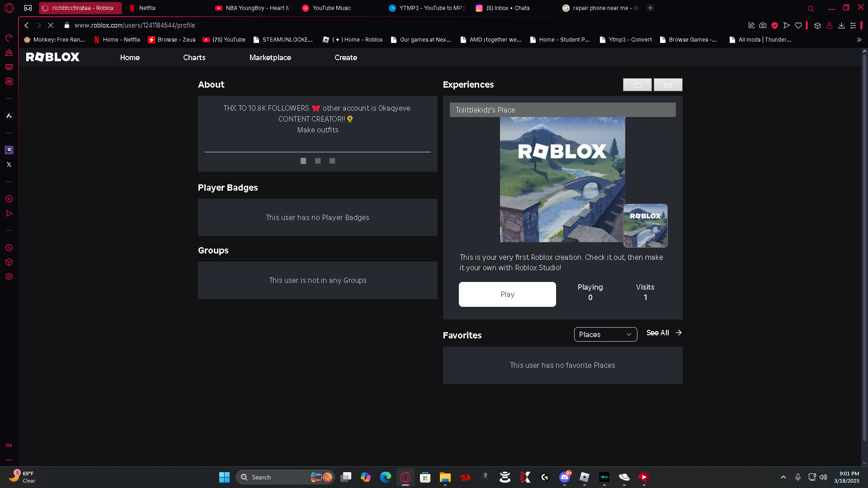Click the tab search magnifier icon
The image size is (868, 488).
pyautogui.click(x=811, y=9)
